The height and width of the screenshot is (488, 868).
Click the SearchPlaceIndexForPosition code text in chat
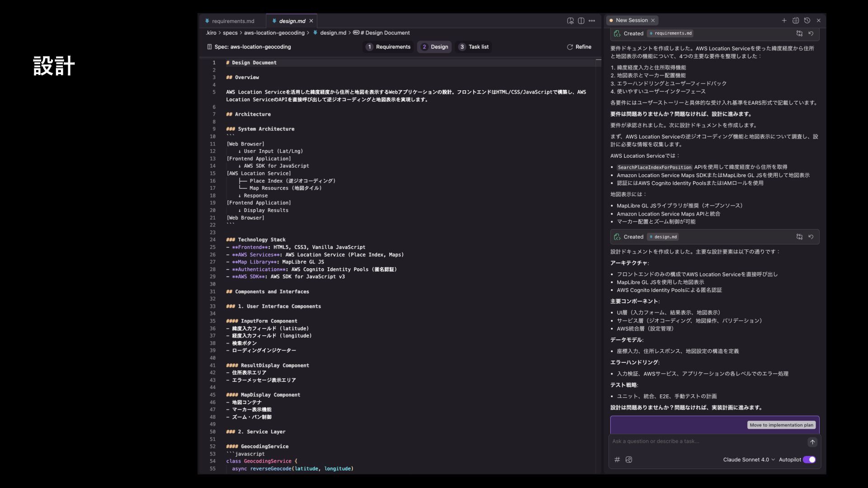654,167
